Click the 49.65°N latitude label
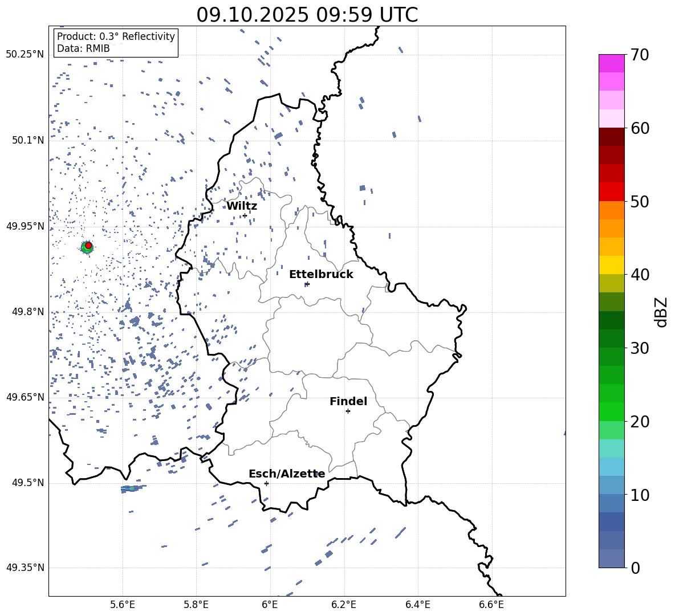Viewport: 675px width, 616px height. [x=25, y=397]
